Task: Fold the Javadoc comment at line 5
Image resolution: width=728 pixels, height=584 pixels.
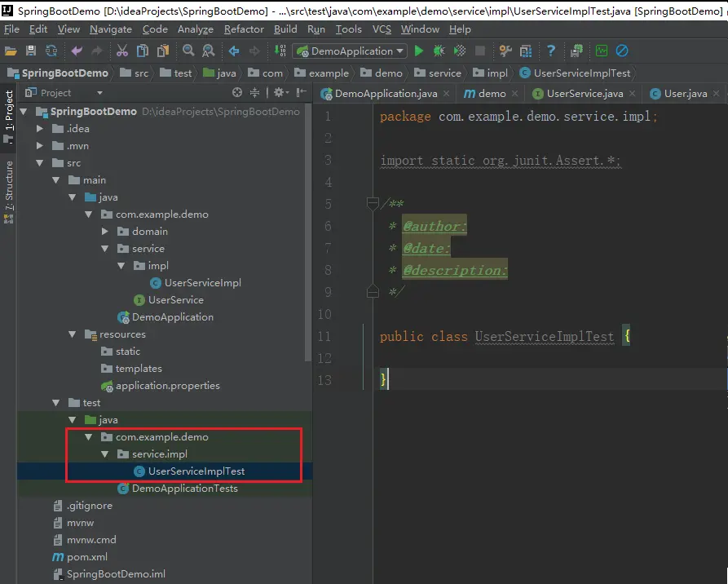Action: pos(373,203)
